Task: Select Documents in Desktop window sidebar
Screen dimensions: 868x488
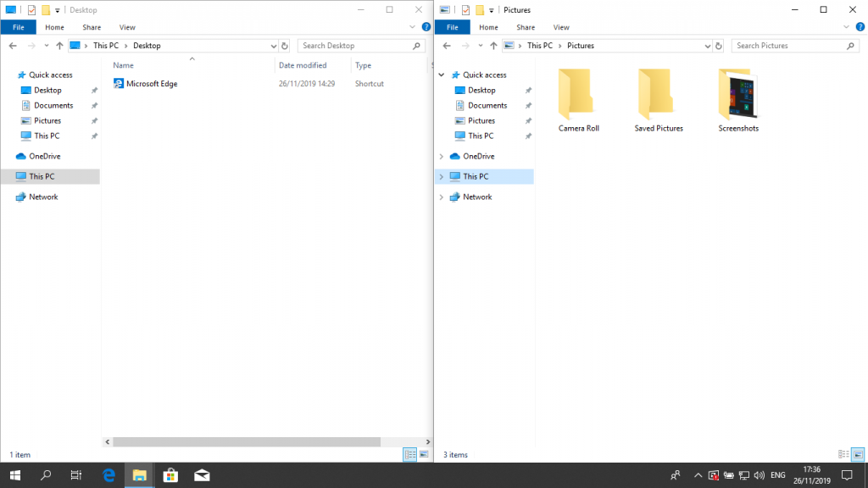Action: pyautogui.click(x=53, y=105)
